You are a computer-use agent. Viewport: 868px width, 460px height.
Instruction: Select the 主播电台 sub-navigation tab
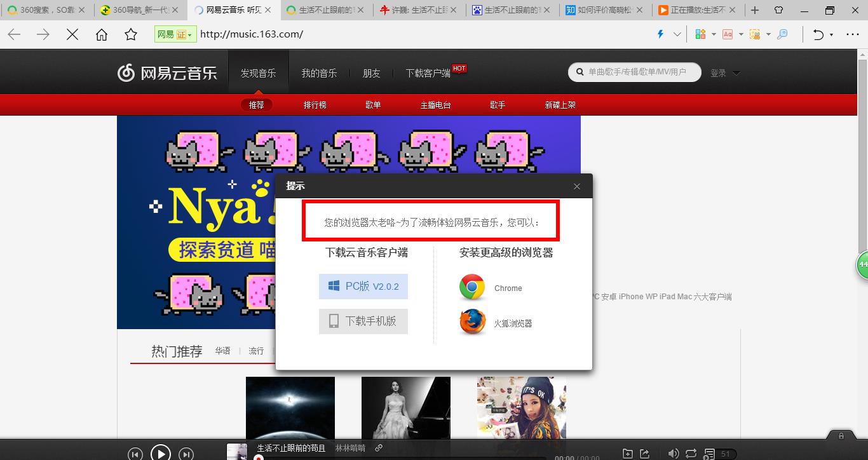pyautogui.click(x=435, y=105)
